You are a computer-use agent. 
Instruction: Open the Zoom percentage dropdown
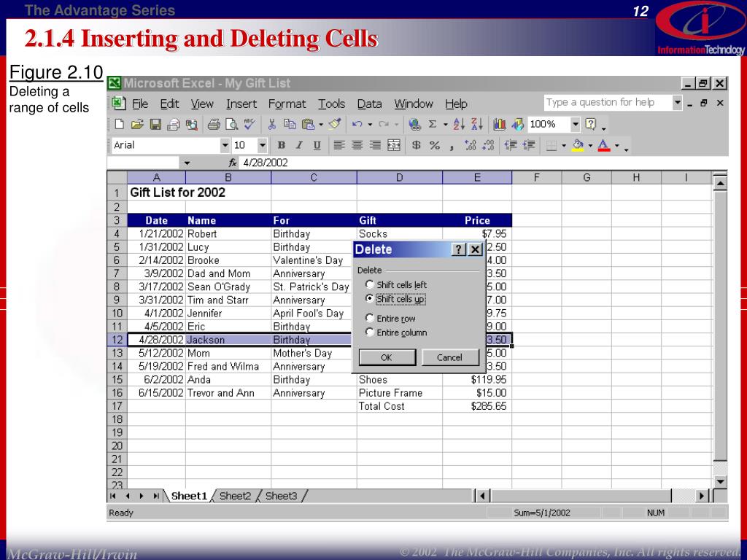click(576, 124)
